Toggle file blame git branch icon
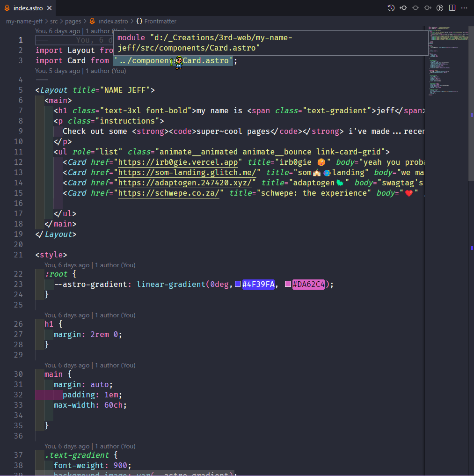The height and width of the screenshot is (476, 474). [x=440, y=8]
